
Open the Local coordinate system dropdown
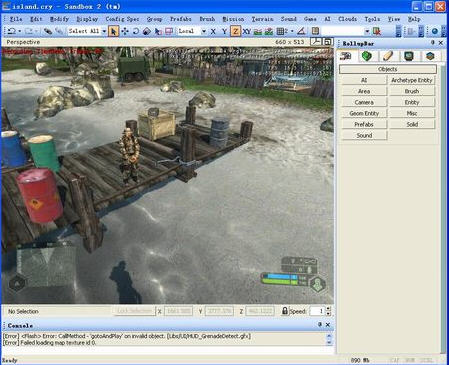[x=204, y=31]
